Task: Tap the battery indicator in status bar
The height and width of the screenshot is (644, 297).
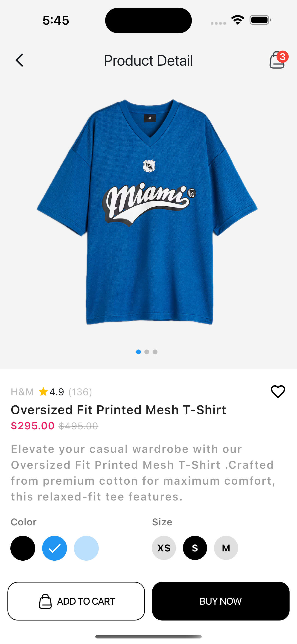Action: tap(260, 20)
